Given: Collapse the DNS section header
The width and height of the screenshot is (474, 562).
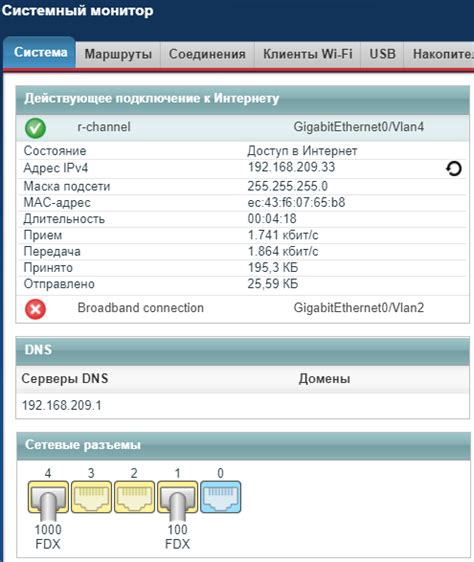Looking at the screenshot, I should point(243,350).
